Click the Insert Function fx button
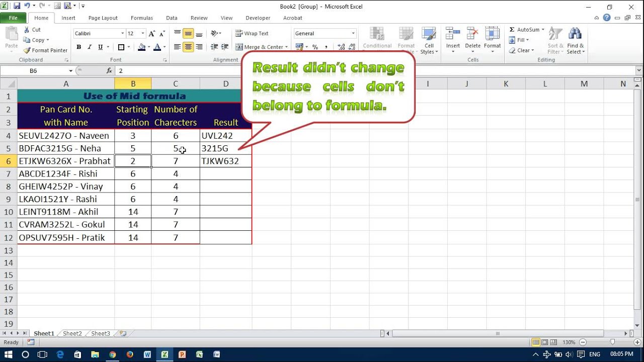The height and width of the screenshot is (362, 644). tap(109, 71)
